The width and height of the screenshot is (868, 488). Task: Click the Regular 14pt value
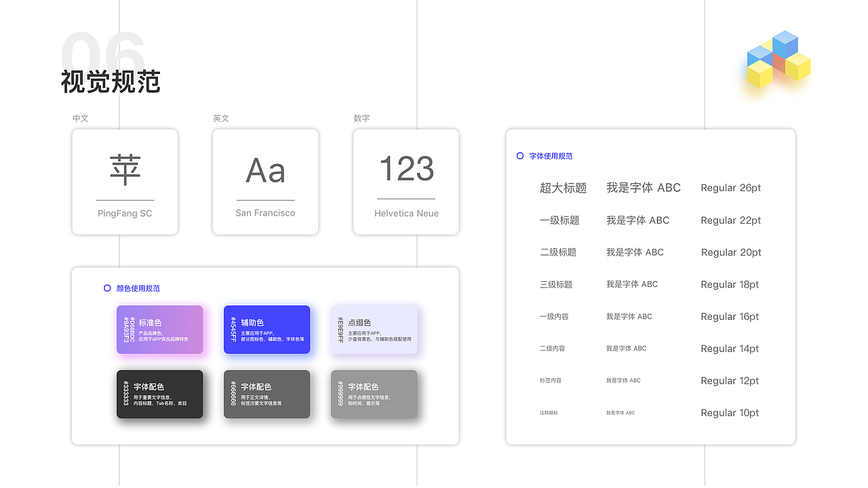tap(730, 348)
